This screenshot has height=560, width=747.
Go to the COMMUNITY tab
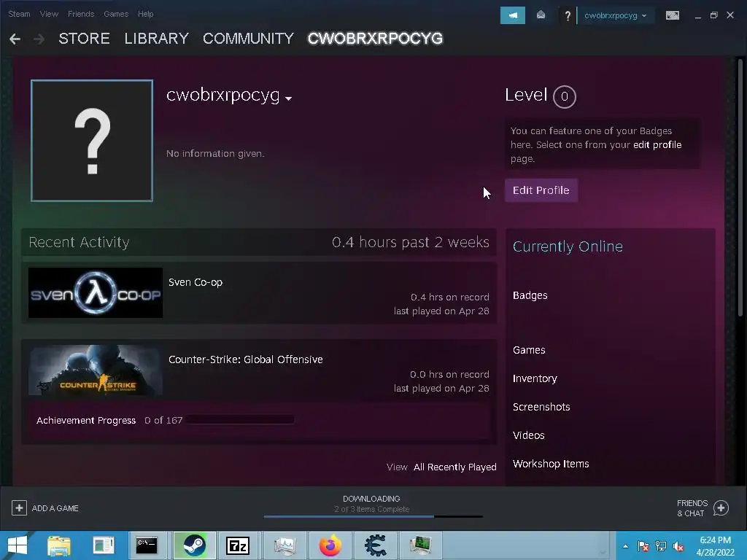(248, 39)
